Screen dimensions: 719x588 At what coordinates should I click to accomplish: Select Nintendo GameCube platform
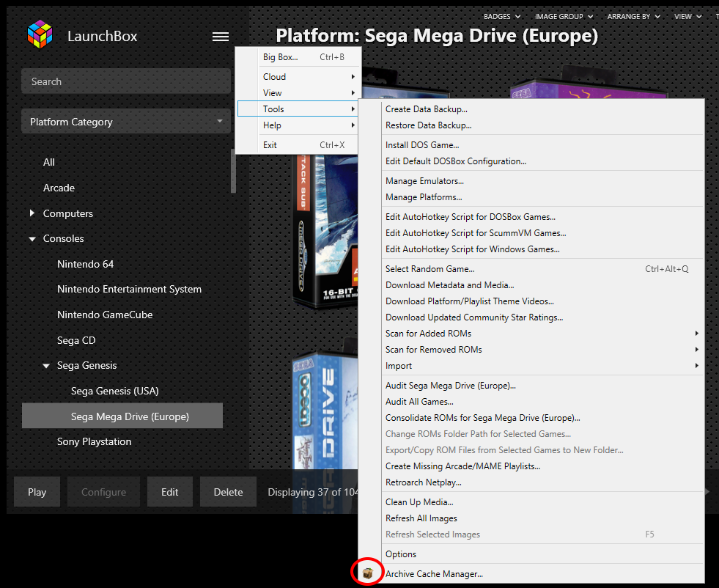click(105, 315)
